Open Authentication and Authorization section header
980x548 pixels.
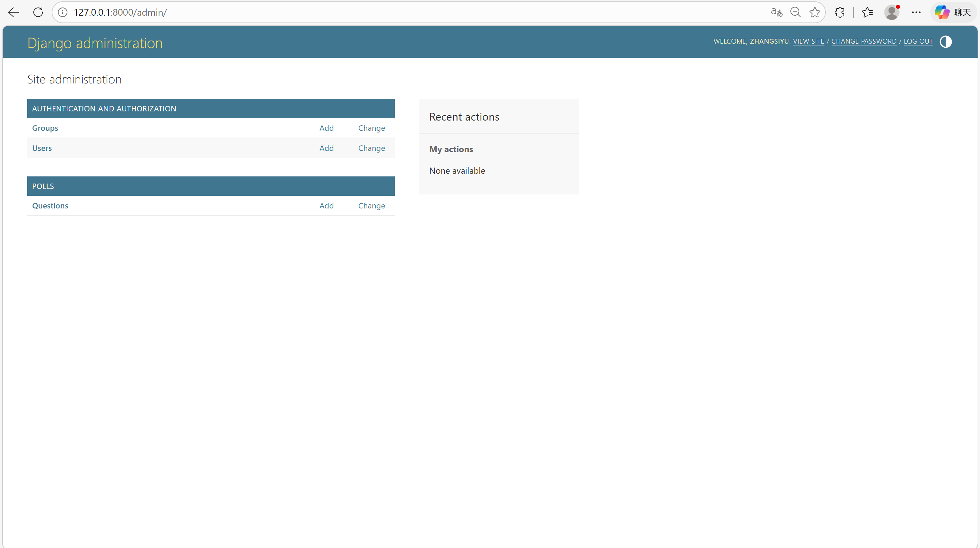(104, 108)
